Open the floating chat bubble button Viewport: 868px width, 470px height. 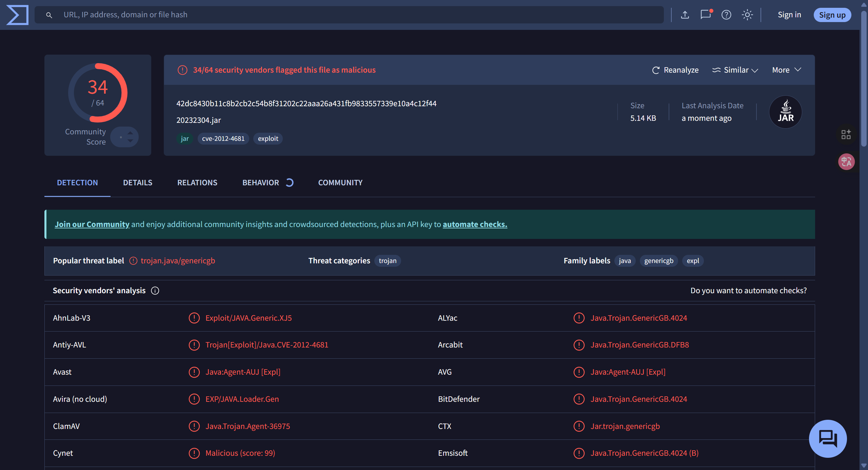pyautogui.click(x=828, y=438)
